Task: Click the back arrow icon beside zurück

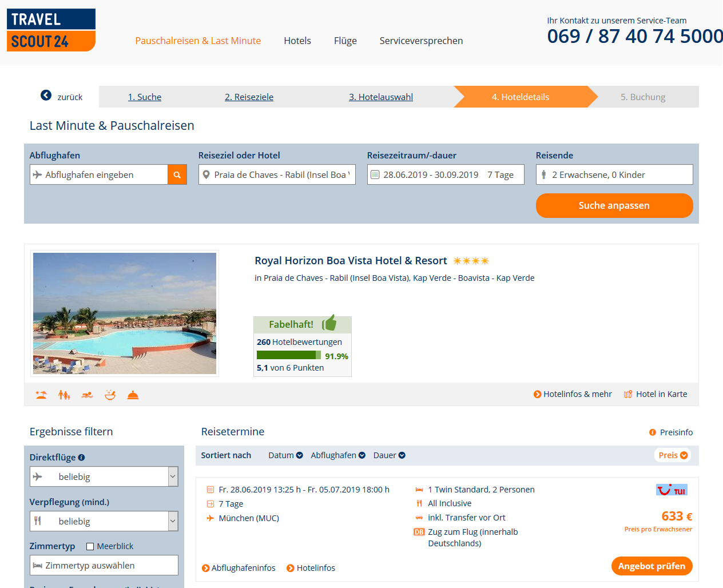Action: tap(46, 96)
